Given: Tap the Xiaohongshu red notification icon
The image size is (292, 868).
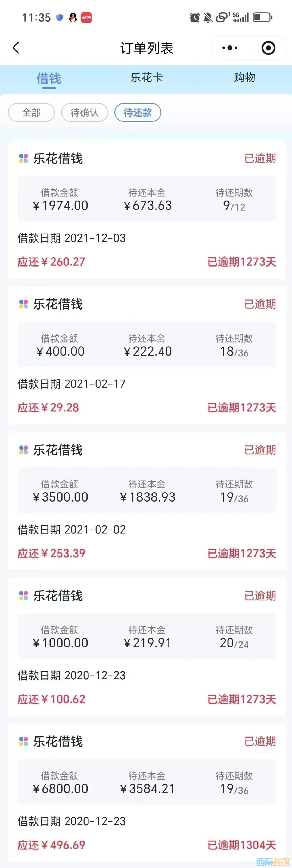Looking at the screenshot, I should (x=86, y=17).
